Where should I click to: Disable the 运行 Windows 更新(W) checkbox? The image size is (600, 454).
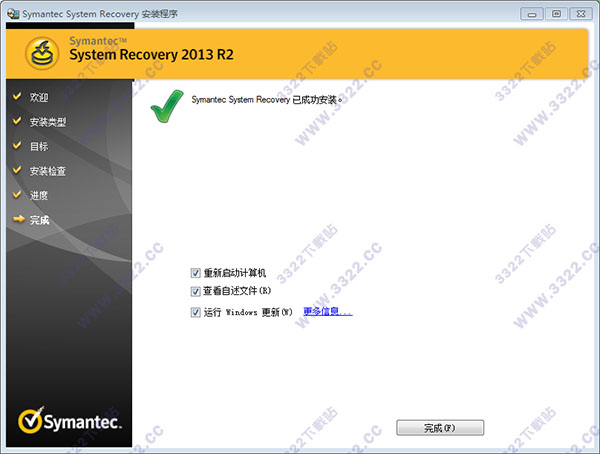(195, 312)
